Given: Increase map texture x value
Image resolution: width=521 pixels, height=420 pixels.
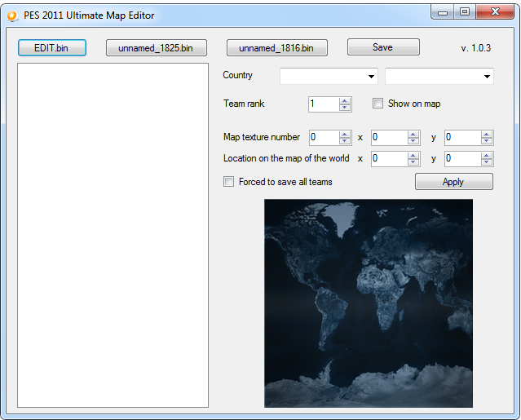Looking at the screenshot, I should point(413,135).
